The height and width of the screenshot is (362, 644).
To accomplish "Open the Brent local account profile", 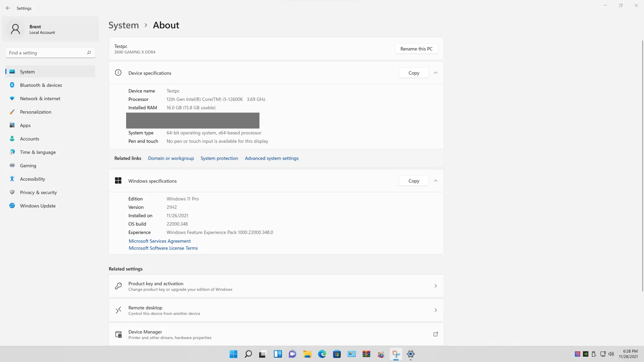I will pyautogui.click(x=50, y=29).
